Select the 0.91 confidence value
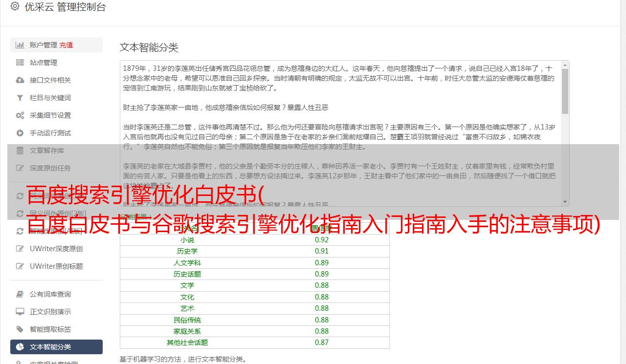 point(322,251)
